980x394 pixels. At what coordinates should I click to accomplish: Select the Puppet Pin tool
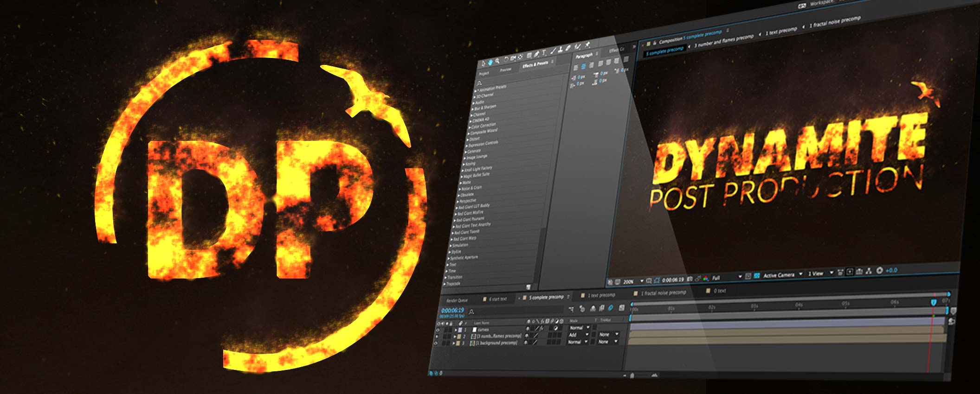click(x=587, y=45)
